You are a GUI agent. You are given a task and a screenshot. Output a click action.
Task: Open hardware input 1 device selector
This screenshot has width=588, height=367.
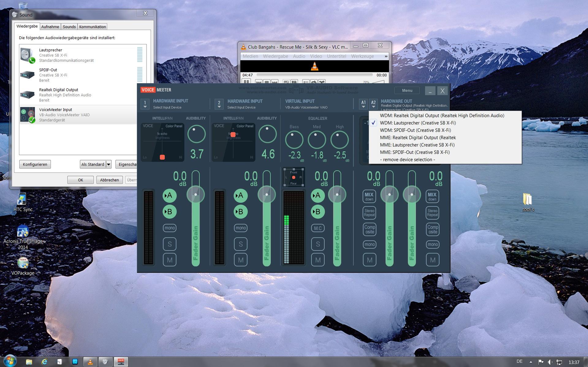click(145, 104)
